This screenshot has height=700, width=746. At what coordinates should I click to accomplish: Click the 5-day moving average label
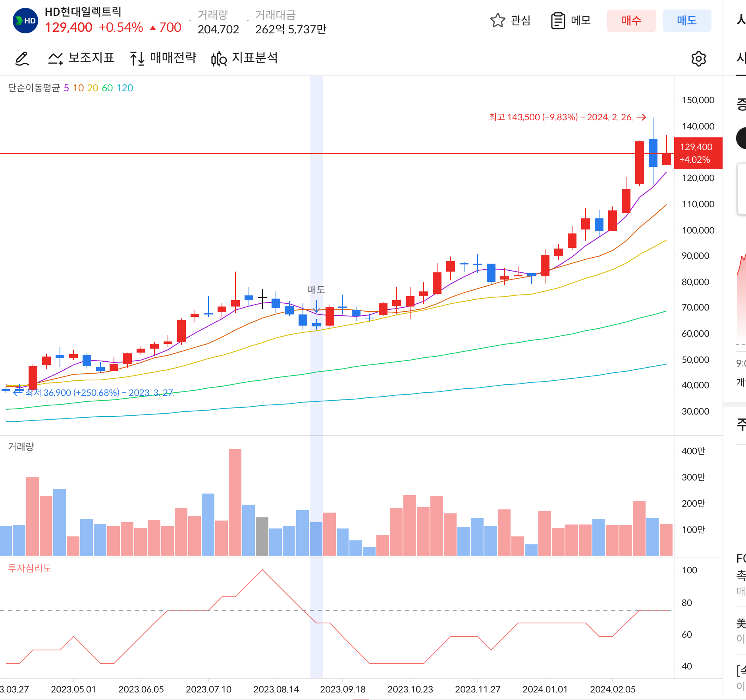click(66, 88)
